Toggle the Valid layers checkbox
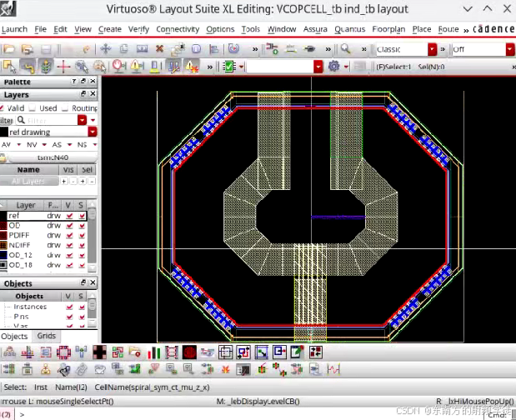The width and height of the screenshot is (516, 420). pyautogui.click(x=2, y=107)
